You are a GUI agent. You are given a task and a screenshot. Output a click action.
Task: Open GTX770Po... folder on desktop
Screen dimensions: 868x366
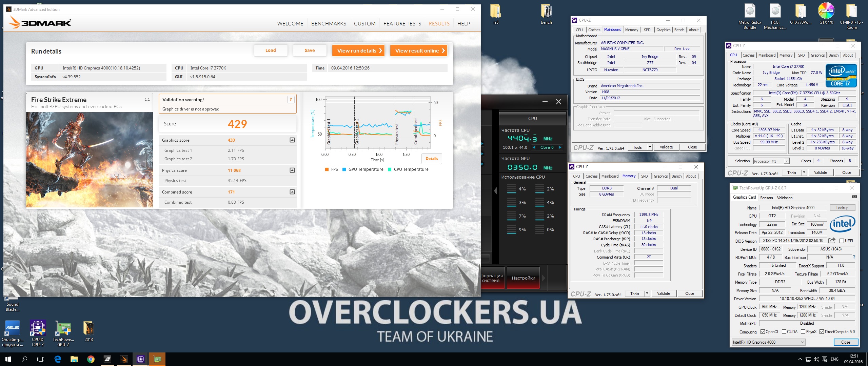801,14
